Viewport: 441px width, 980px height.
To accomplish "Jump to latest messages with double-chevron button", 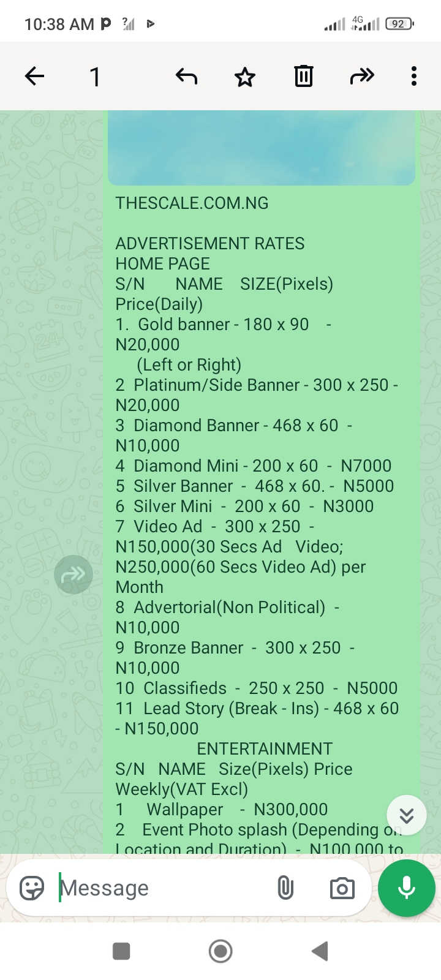I will [x=407, y=815].
